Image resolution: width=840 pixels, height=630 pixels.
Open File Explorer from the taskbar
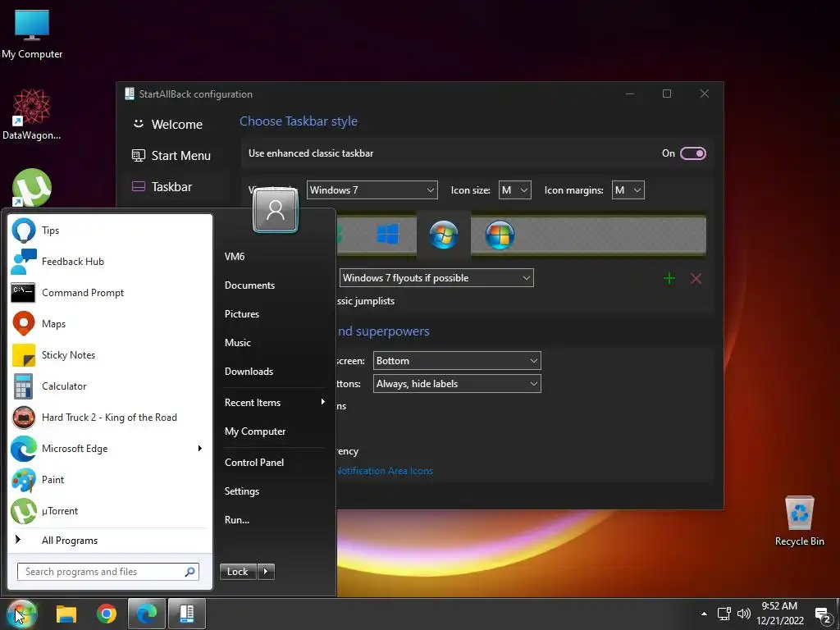pyautogui.click(x=66, y=614)
